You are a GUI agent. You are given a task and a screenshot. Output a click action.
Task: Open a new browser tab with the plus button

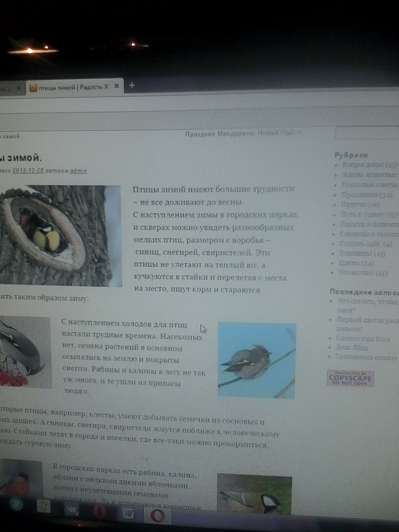[x=132, y=85]
